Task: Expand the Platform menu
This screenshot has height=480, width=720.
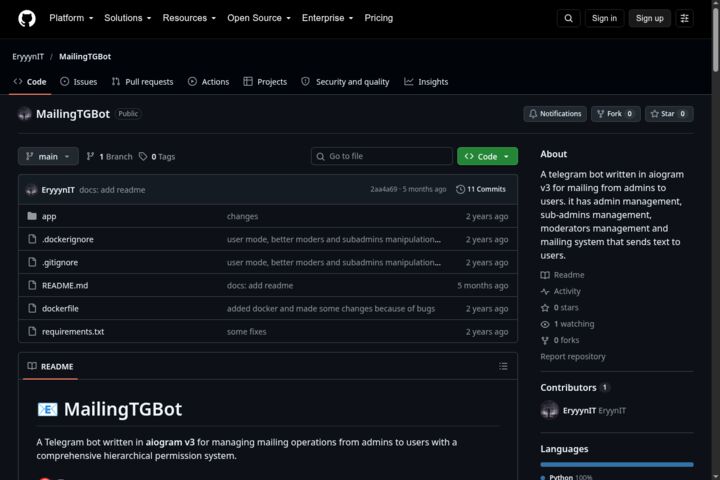Action: [x=71, y=18]
